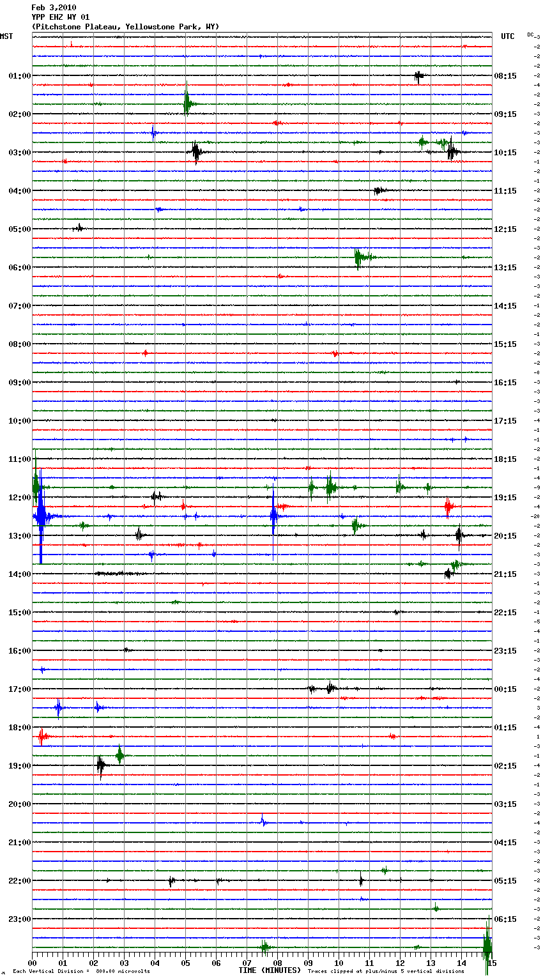The width and height of the screenshot is (543, 980).
Task: Click the DC column header
Action: [531, 34]
